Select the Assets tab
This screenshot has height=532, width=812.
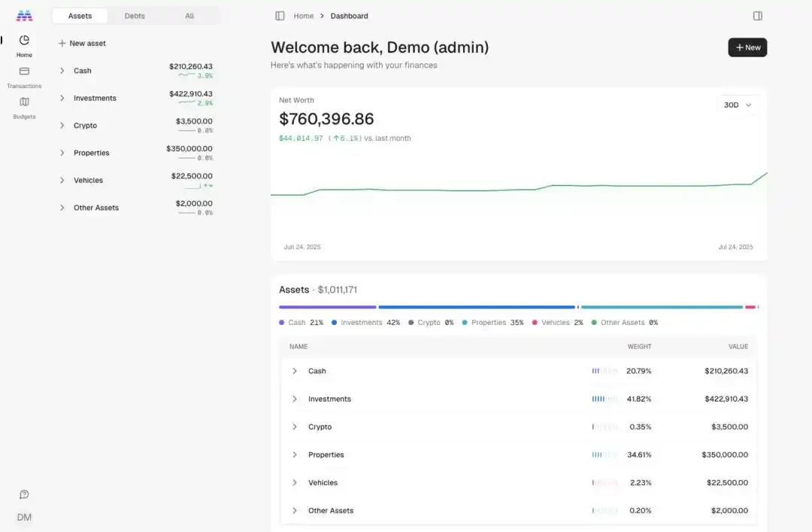pos(80,16)
